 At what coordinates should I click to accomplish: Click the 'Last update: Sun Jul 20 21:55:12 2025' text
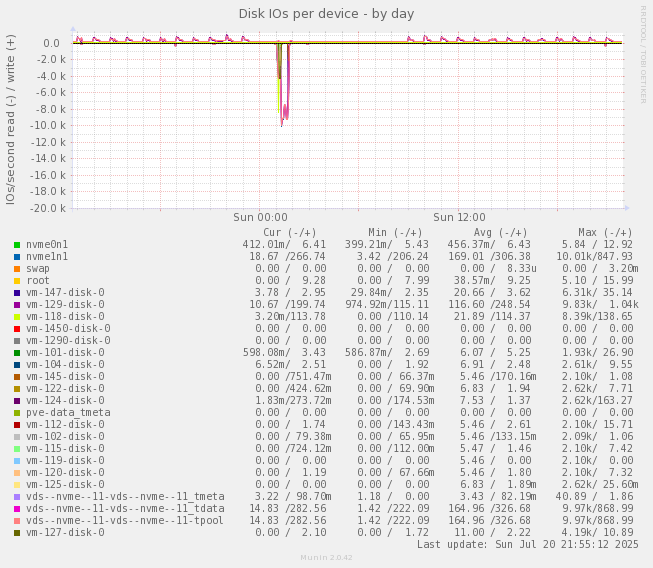coord(528,545)
